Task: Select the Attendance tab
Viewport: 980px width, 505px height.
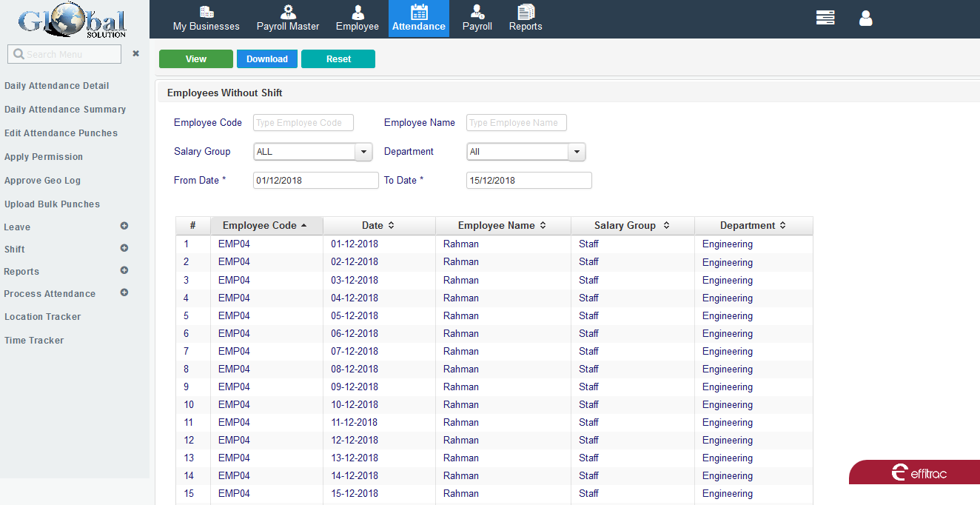Action: click(419, 19)
